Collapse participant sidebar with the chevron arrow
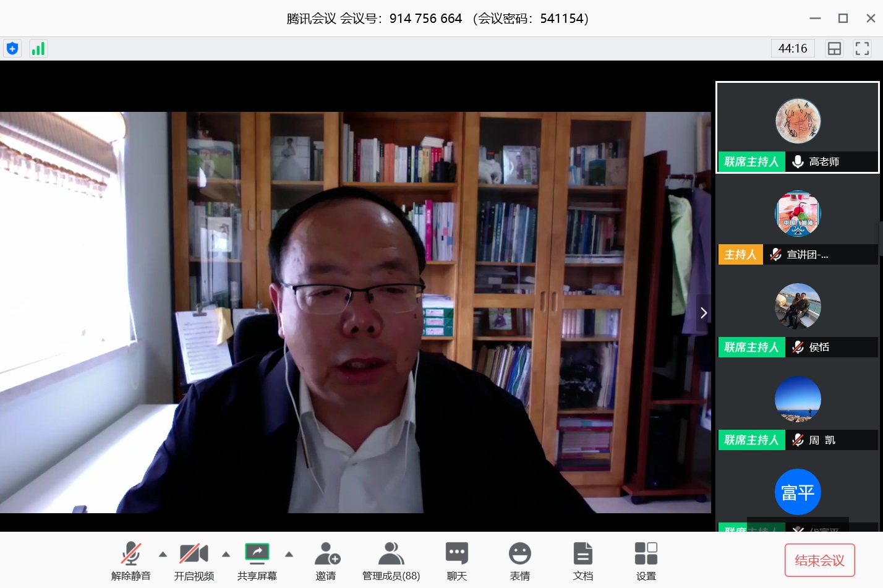The image size is (883, 588). 703,313
